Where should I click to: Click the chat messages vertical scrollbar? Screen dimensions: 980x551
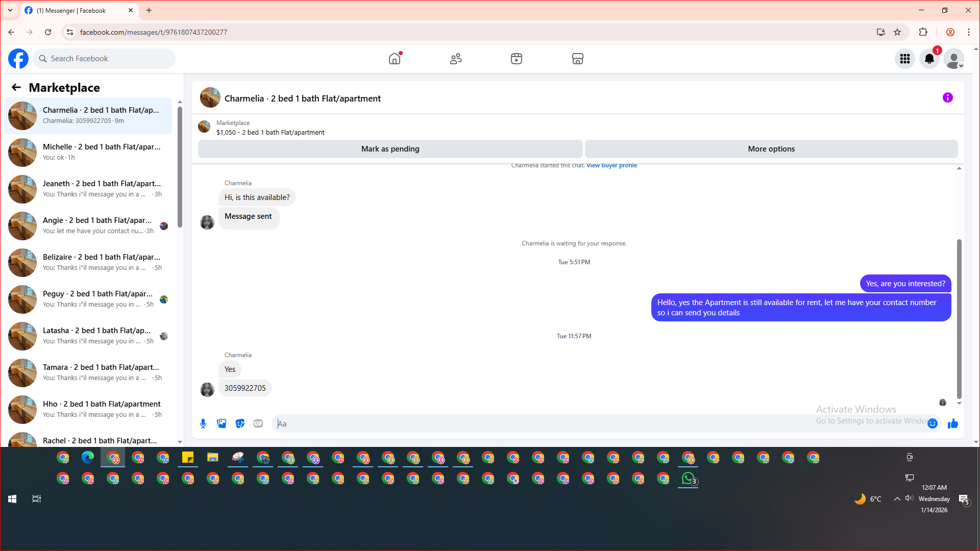tap(959, 316)
